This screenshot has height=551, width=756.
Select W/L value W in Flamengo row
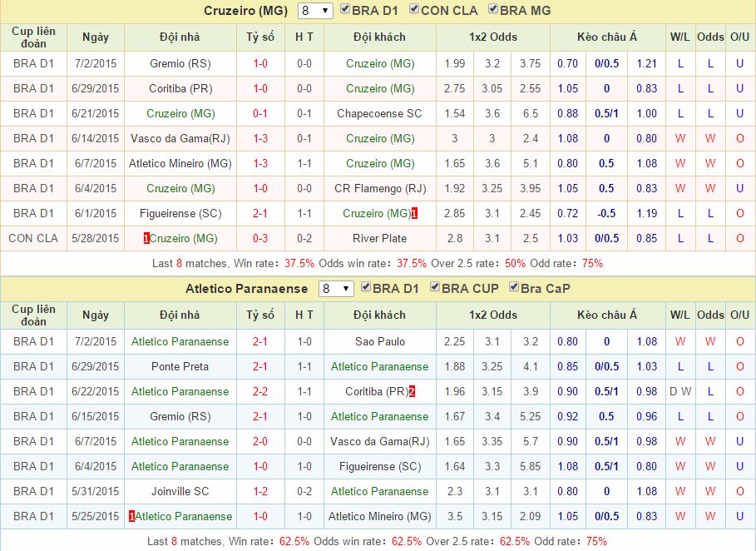(x=680, y=189)
